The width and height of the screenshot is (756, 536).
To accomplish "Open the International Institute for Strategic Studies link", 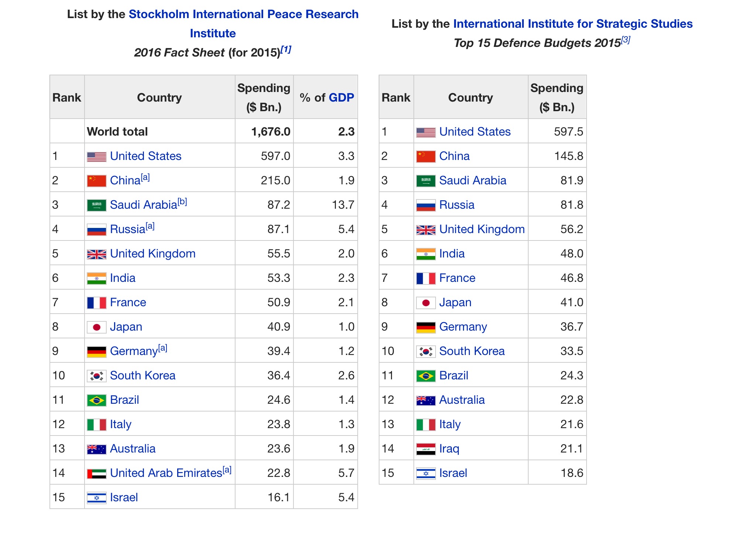I will pyautogui.click(x=573, y=24).
